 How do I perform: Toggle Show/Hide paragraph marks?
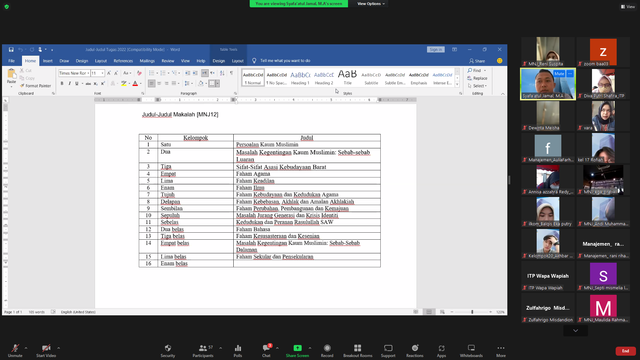click(x=231, y=73)
